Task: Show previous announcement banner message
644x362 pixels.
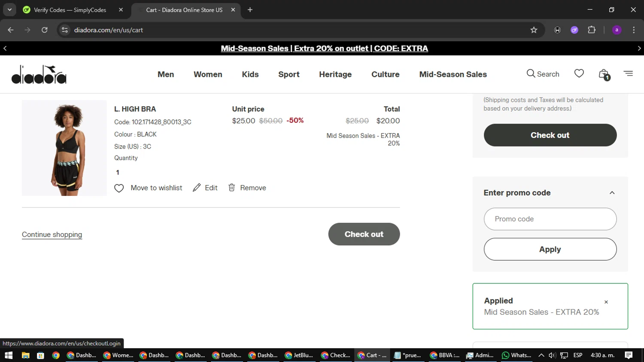Action: pos(5,49)
